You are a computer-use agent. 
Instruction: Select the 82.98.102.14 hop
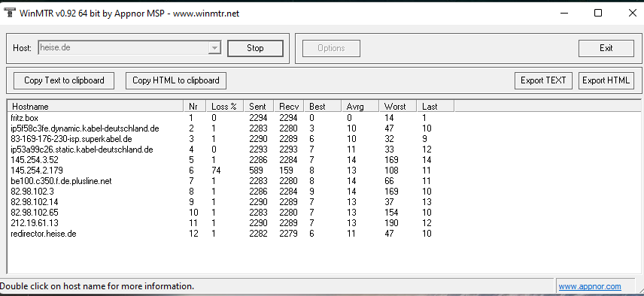[x=35, y=202]
